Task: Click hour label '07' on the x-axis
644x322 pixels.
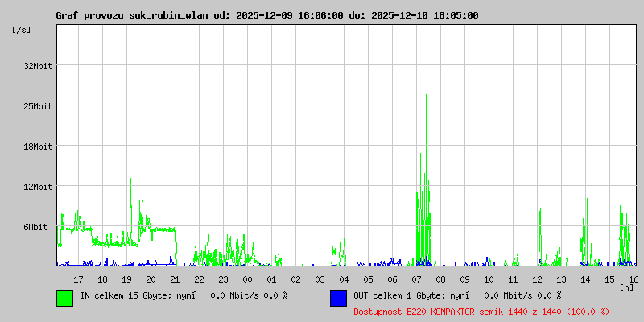Action: point(416,279)
